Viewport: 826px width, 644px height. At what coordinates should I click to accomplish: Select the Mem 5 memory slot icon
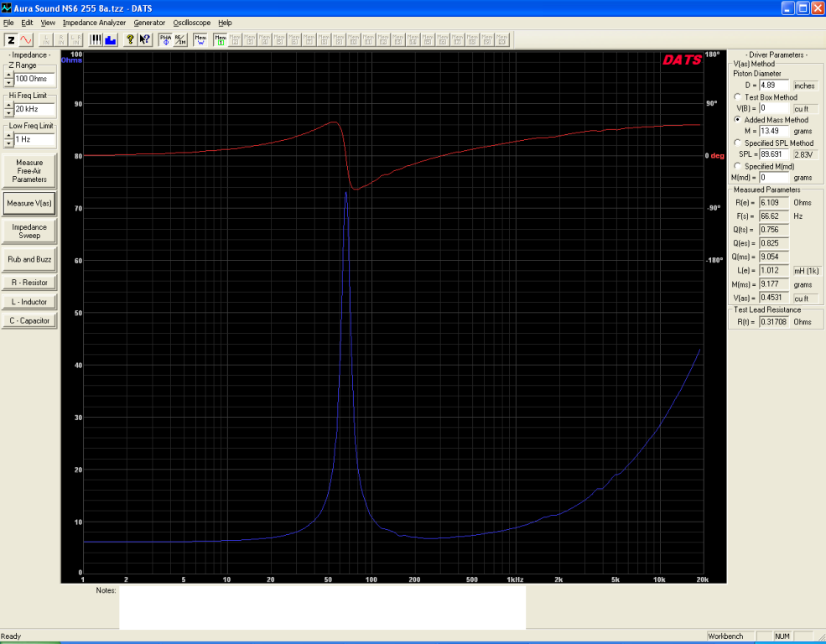[x=279, y=40]
